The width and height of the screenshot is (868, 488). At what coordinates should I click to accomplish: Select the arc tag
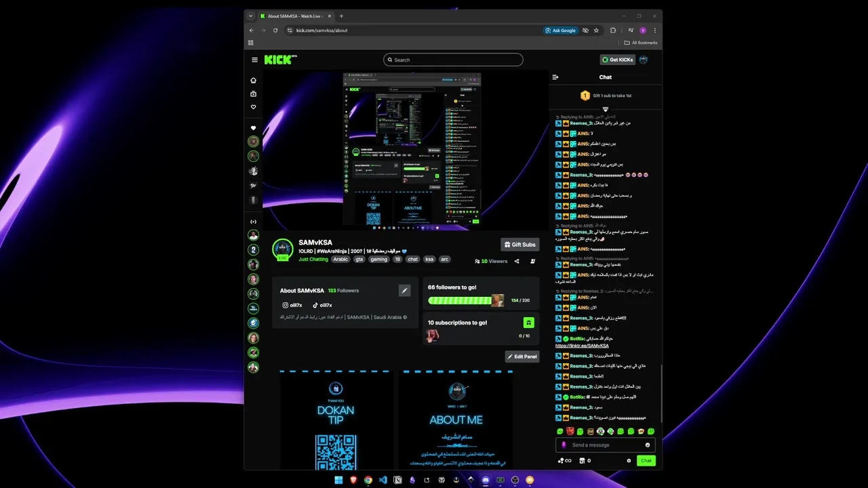(445, 259)
